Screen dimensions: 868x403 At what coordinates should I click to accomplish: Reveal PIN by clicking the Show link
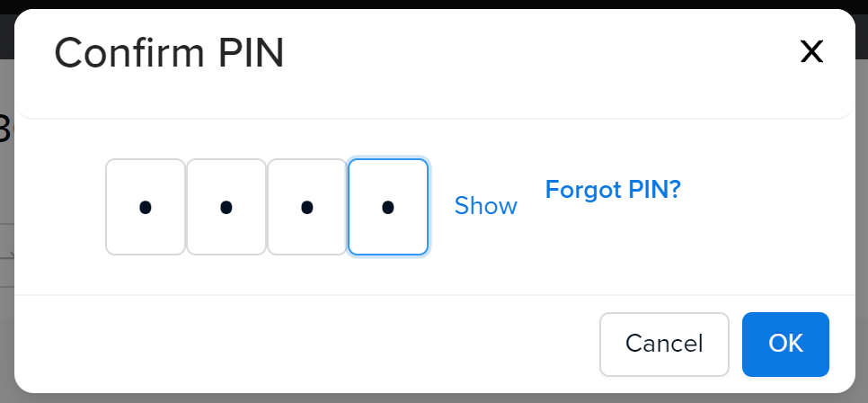(485, 206)
